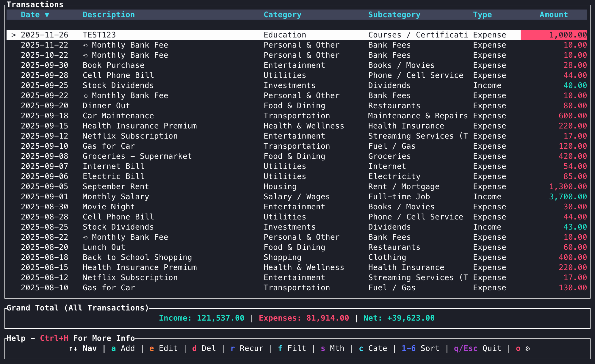Screen dimensions: 595x364
Task: Select the Back to School Shopping row
Action: (x=297, y=257)
